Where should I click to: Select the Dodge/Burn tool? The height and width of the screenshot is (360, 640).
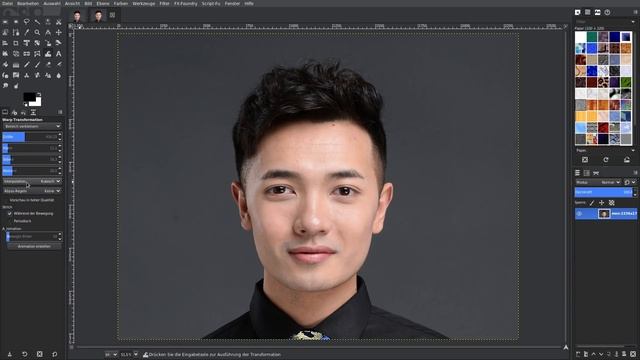(16, 86)
